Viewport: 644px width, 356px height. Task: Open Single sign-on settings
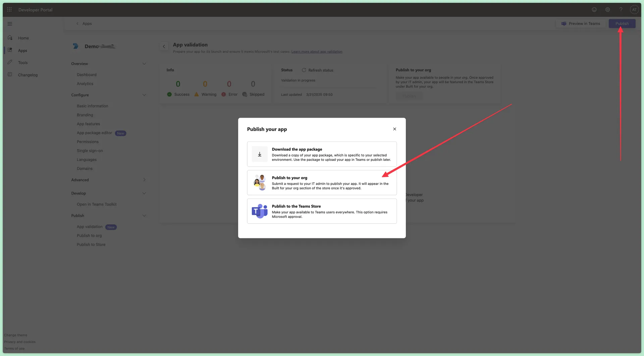[x=90, y=151]
